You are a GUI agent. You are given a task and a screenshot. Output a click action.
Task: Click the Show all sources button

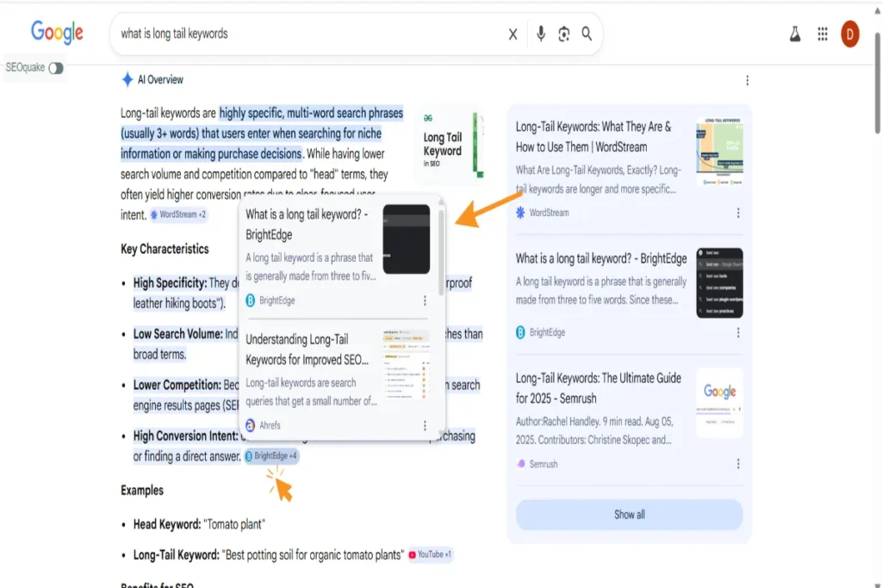[x=630, y=514]
